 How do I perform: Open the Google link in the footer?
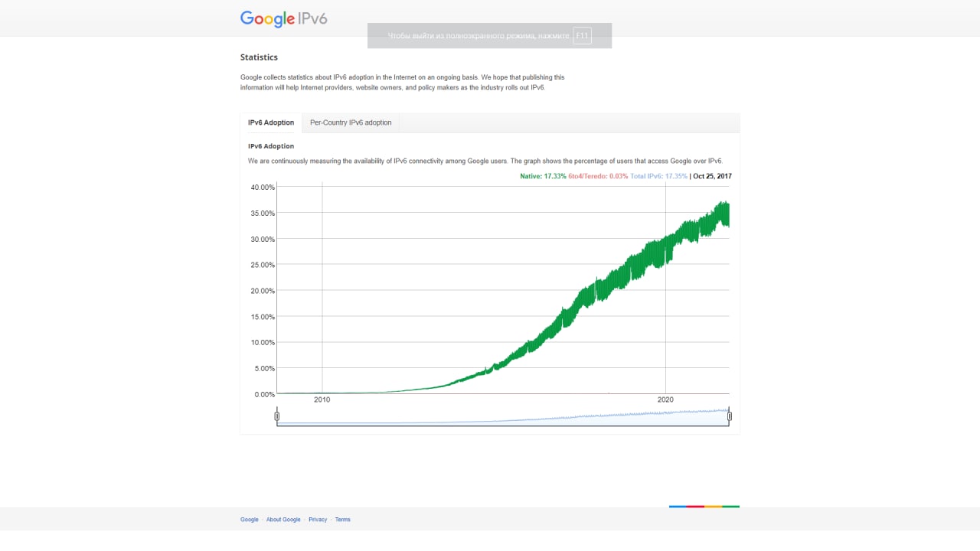coord(250,520)
